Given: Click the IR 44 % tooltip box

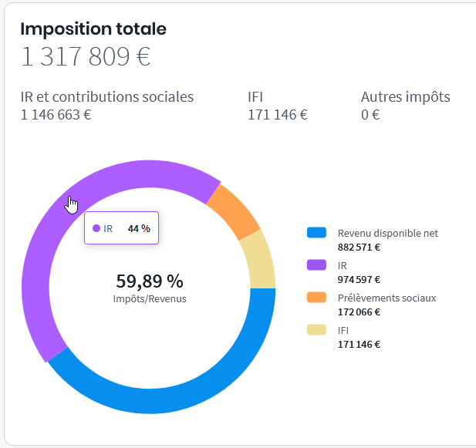Looking at the screenshot, I should (122, 228).
